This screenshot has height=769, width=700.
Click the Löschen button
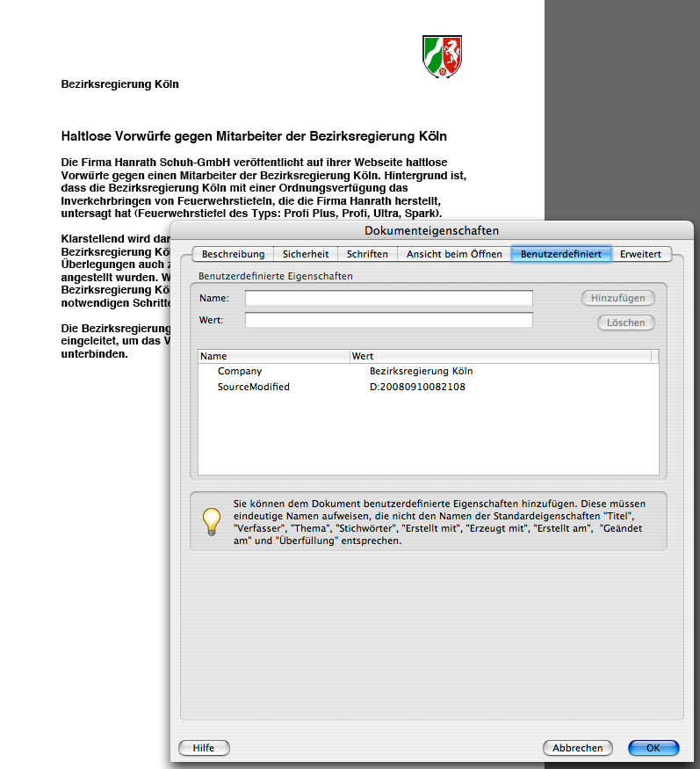coord(625,323)
